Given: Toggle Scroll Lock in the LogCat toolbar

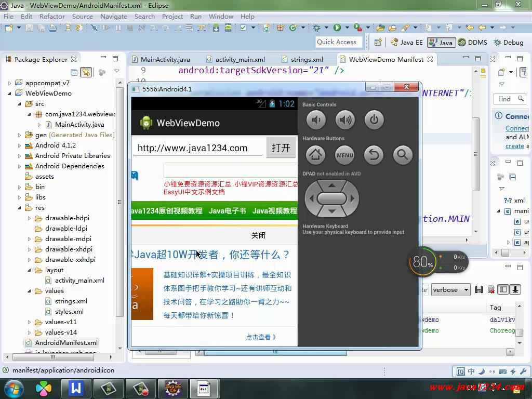Looking at the screenshot, I should 515,289.
